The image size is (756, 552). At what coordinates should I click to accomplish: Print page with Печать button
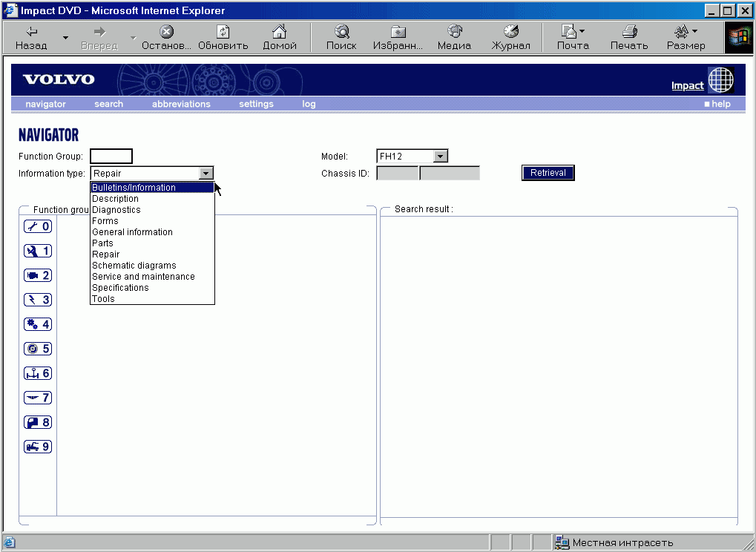(x=629, y=38)
